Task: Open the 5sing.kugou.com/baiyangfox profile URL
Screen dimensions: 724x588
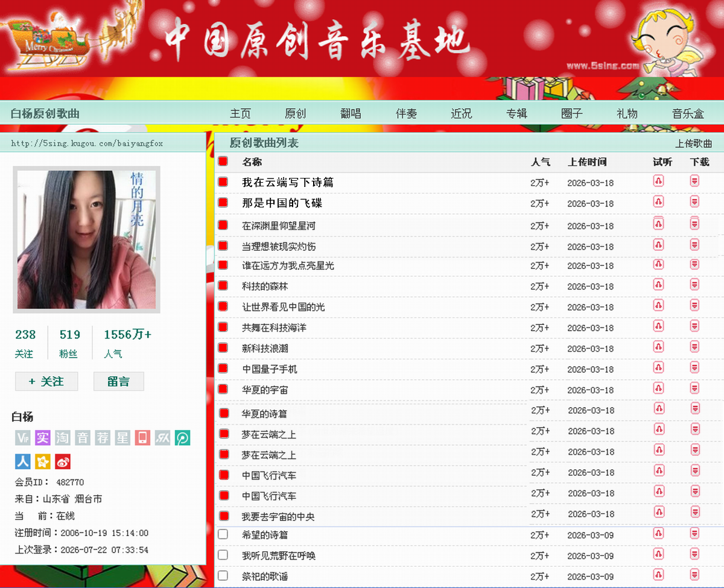Action: (87, 144)
